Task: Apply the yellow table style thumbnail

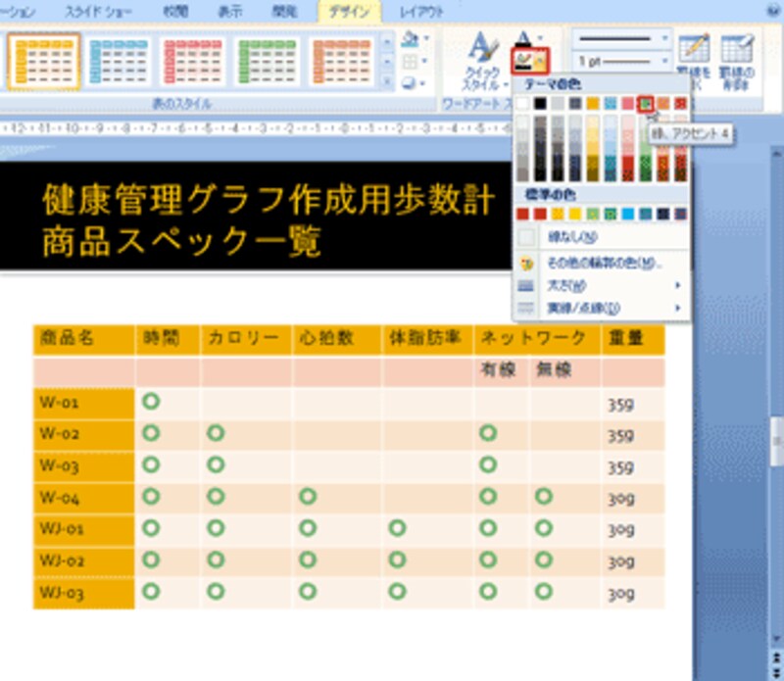Action: tap(44, 62)
